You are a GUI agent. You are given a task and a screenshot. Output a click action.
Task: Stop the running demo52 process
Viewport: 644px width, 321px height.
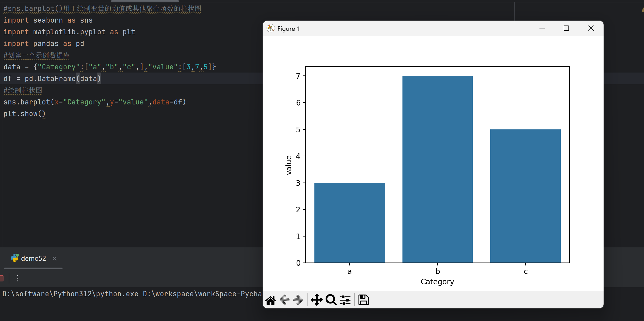coord(1,278)
